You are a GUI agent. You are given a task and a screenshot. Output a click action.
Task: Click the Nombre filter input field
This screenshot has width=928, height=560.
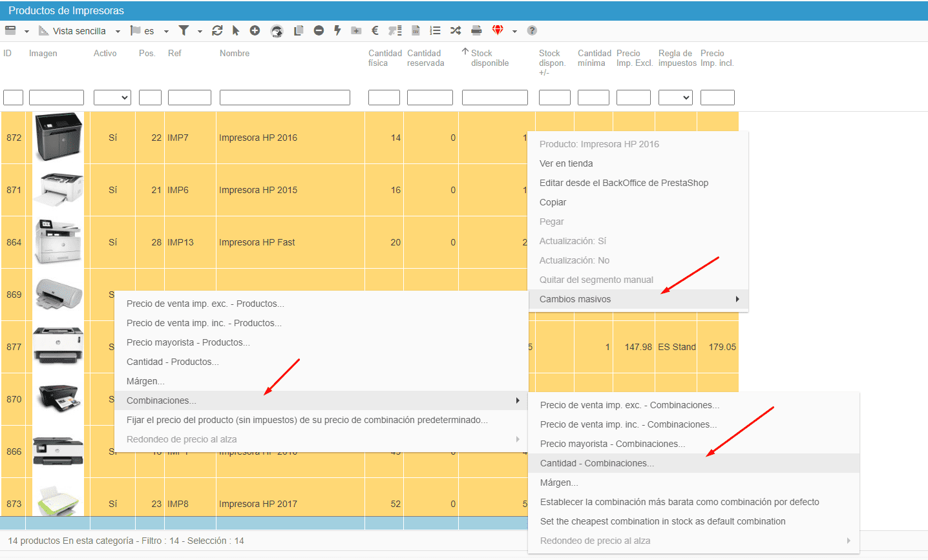point(284,98)
